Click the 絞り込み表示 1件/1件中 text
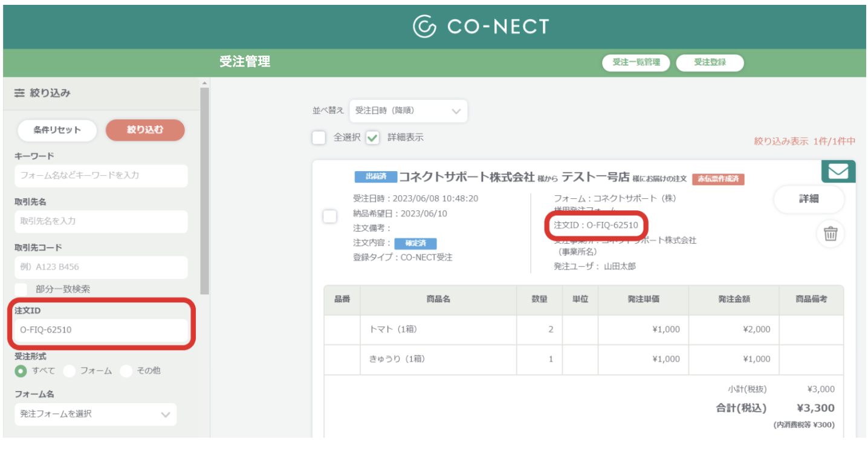The height and width of the screenshot is (451, 868). 805,141
